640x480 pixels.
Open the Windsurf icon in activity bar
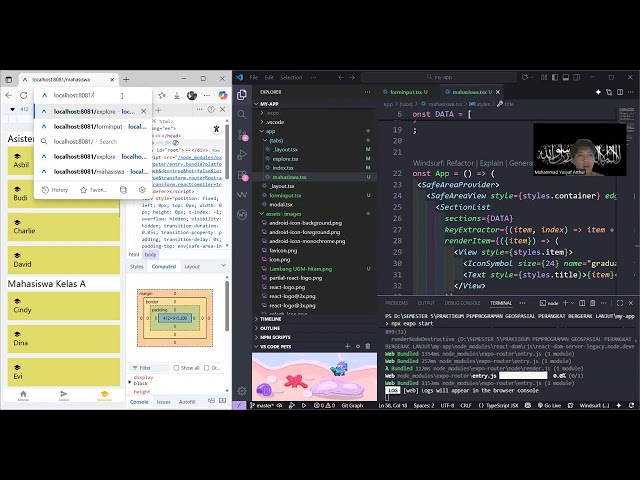pyautogui.click(x=242, y=195)
